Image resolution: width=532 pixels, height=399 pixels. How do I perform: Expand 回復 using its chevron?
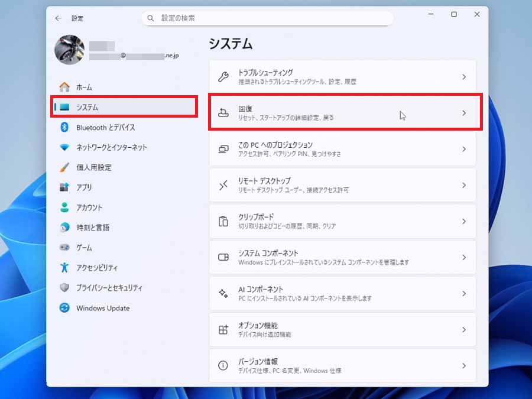(x=464, y=113)
